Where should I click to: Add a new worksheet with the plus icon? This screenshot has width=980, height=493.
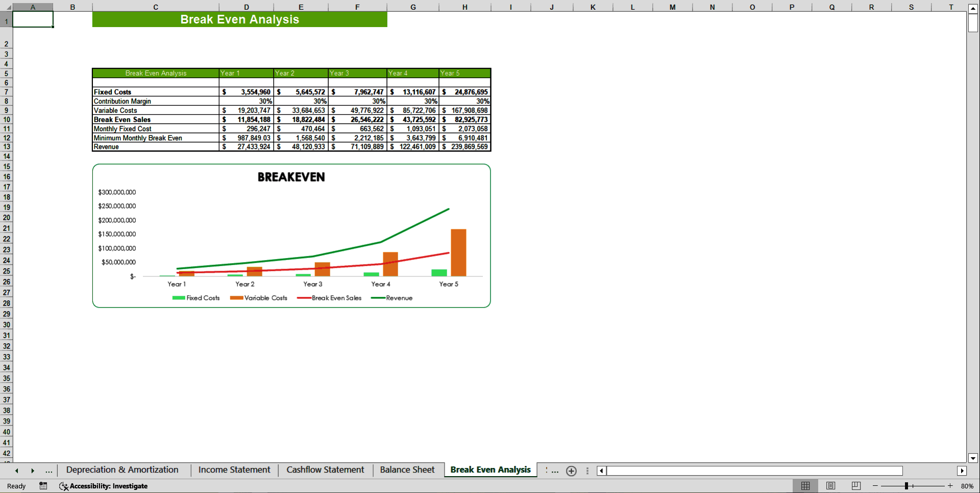571,471
